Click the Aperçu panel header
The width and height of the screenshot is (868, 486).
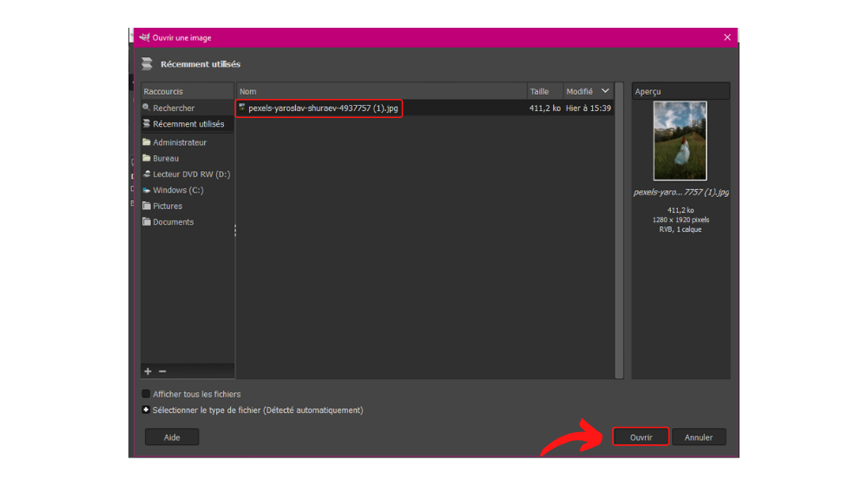[681, 91]
